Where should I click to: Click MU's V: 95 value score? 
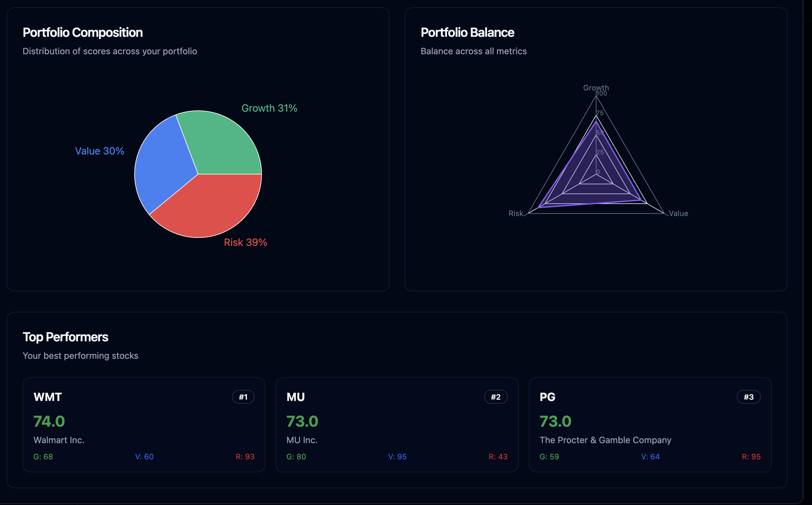397,456
